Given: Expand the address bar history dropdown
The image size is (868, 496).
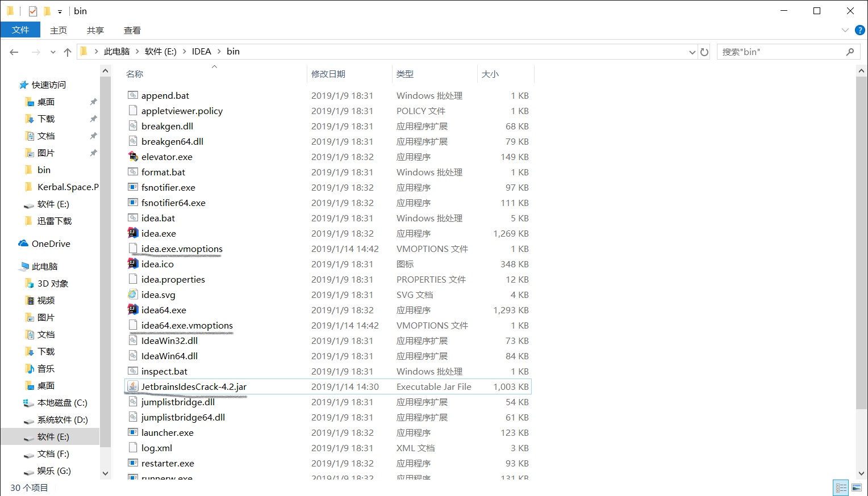Looking at the screenshot, I should pos(692,52).
